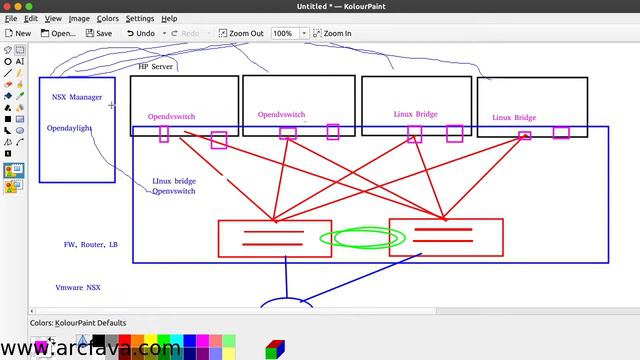Click the canvas horizontal scrollbar thumb
Viewport: 640px width, 360px height.
(236, 311)
